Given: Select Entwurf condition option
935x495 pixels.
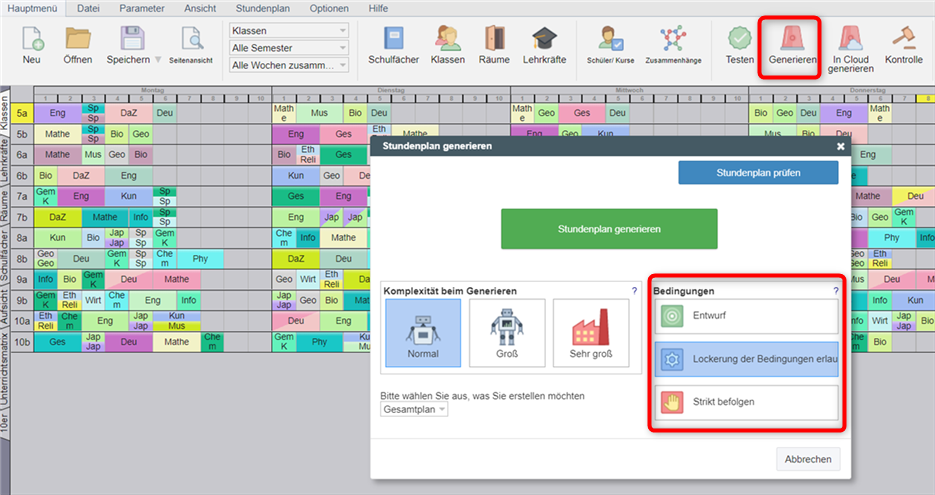Looking at the screenshot, I should tap(747, 316).
